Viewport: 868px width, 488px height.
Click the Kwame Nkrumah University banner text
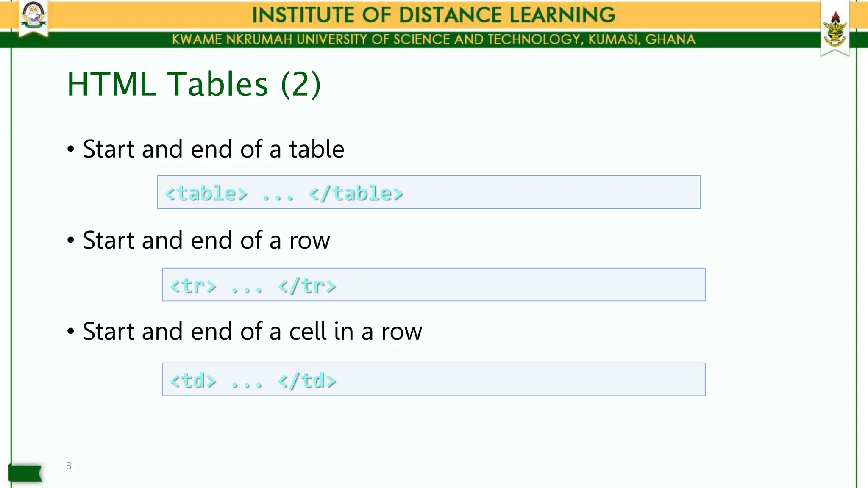[434, 39]
